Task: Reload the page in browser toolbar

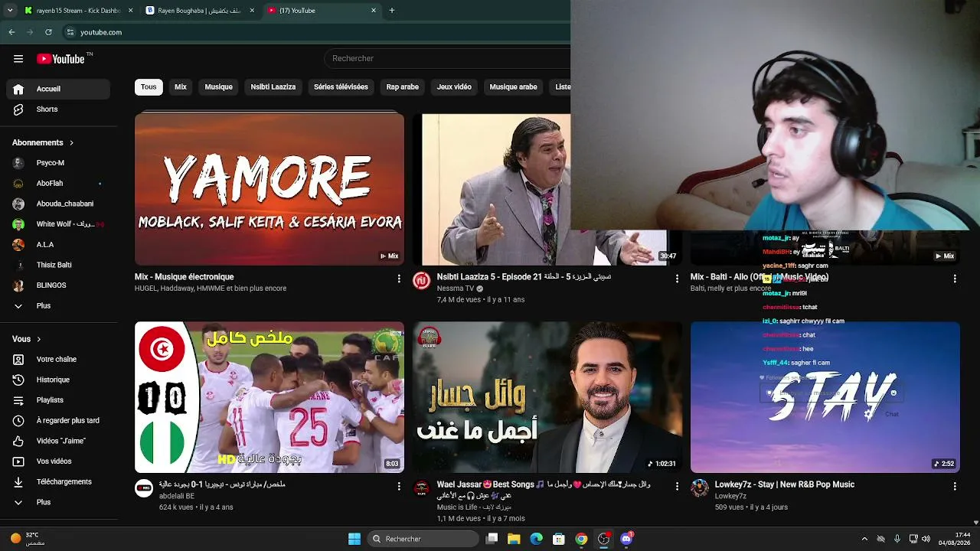Action: [48, 32]
